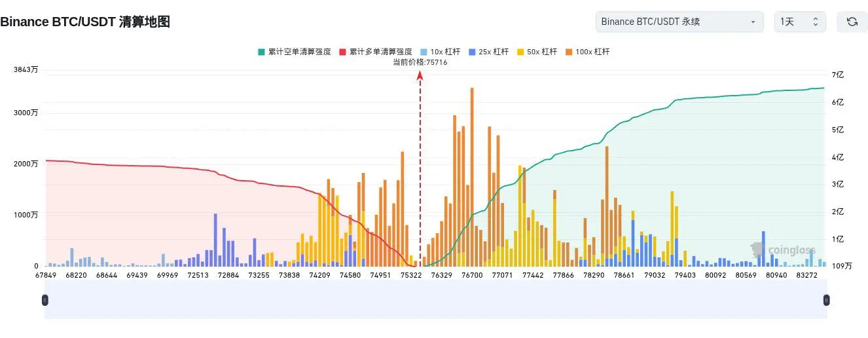Screen dimensions: 868x338
Task: Click x-axis label 78661
Action: [x=624, y=276]
